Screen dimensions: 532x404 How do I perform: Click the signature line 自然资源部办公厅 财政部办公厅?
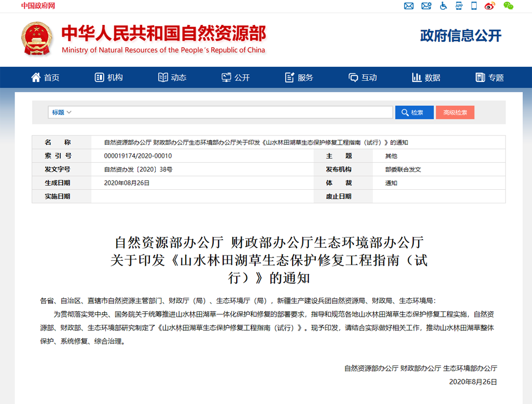pos(421,368)
